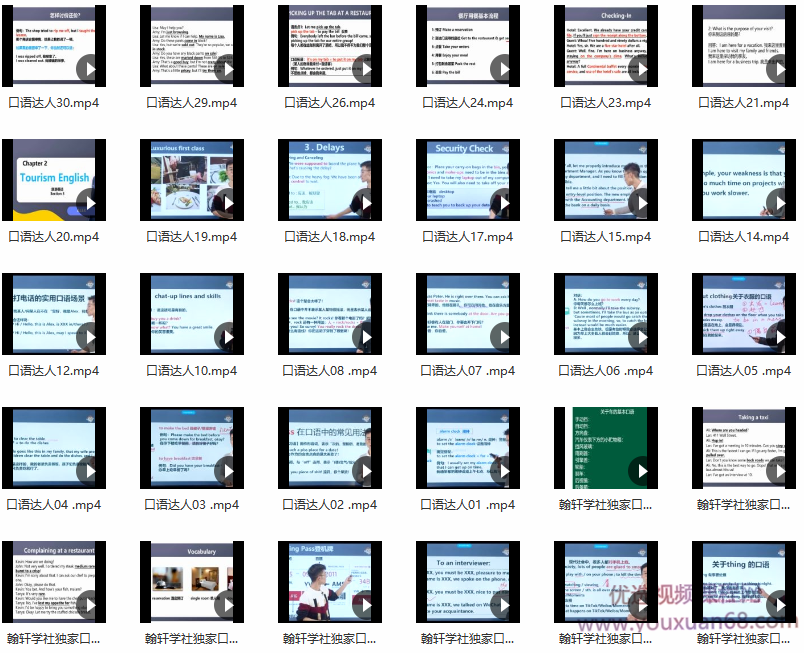
Task: Click the 口语达人18.mp4 file label
Action: tap(329, 237)
